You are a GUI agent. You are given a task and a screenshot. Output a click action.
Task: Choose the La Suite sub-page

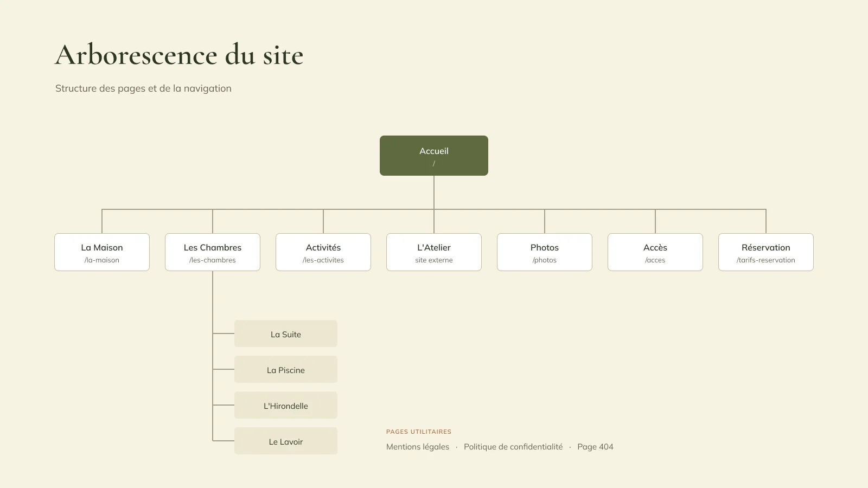click(286, 333)
